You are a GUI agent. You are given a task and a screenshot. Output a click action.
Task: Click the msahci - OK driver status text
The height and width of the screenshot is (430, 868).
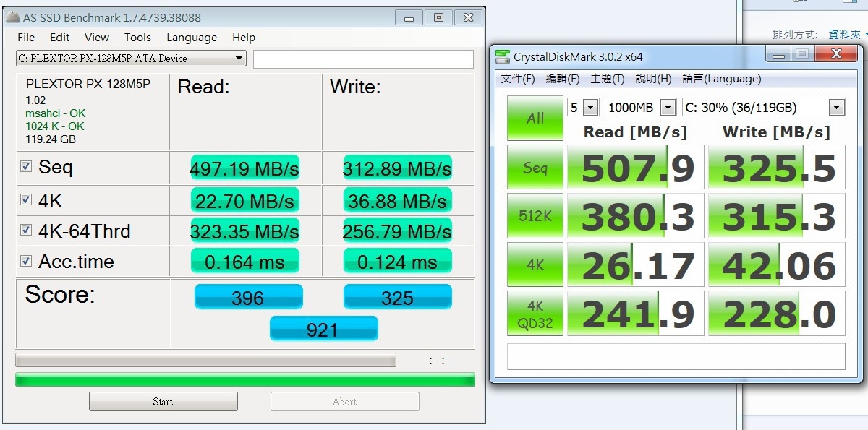tap(56, 113)
